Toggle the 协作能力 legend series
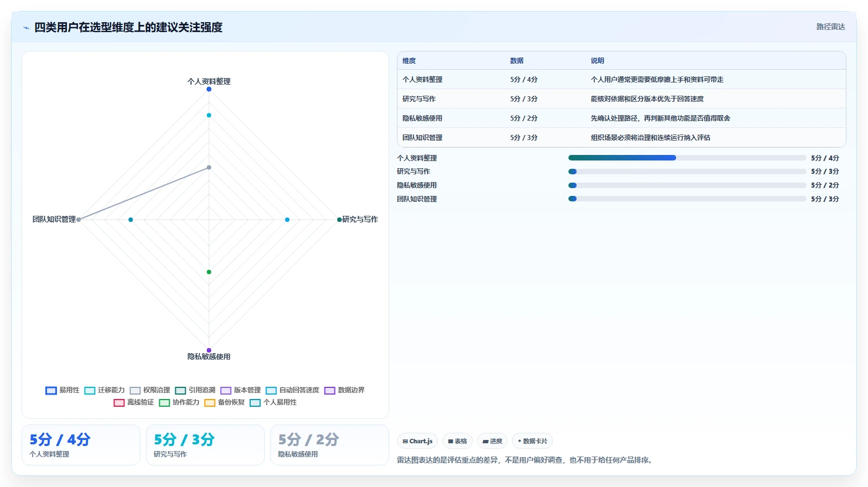This screenshot has width=868, height=487. [179, 402]
